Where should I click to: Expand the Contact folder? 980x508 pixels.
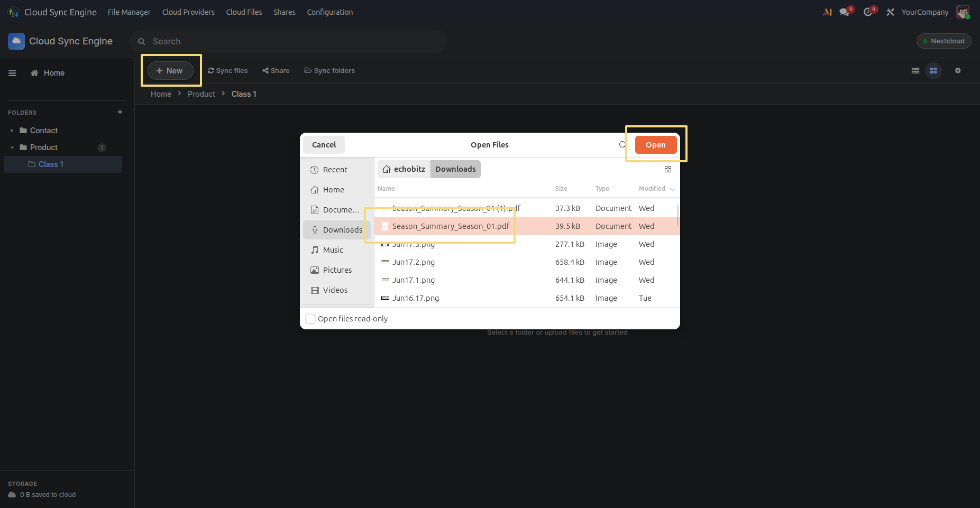point(12,131)
